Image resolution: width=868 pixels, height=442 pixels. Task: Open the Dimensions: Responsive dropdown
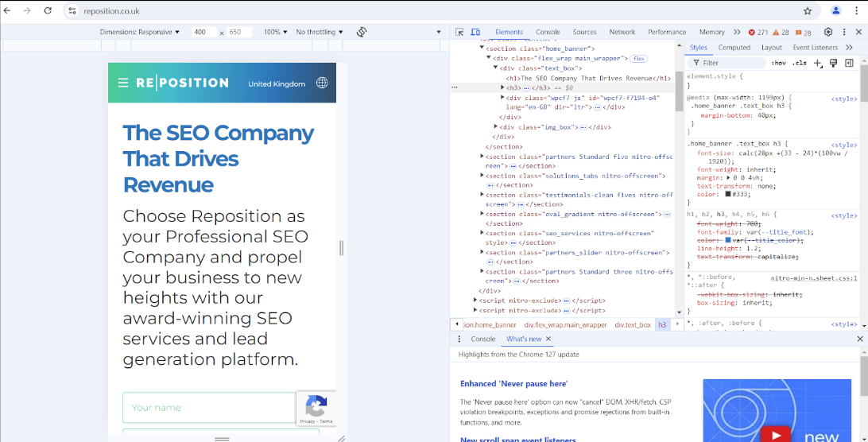[x=140, y=32]
